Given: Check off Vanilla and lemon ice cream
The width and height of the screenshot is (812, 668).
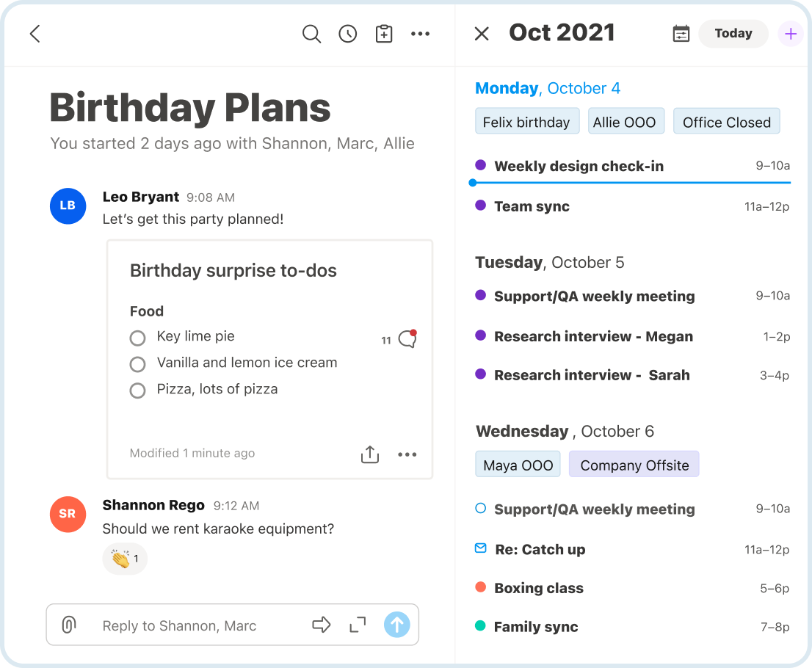Looking at the screenshot, I should click(x=137, y=364).
